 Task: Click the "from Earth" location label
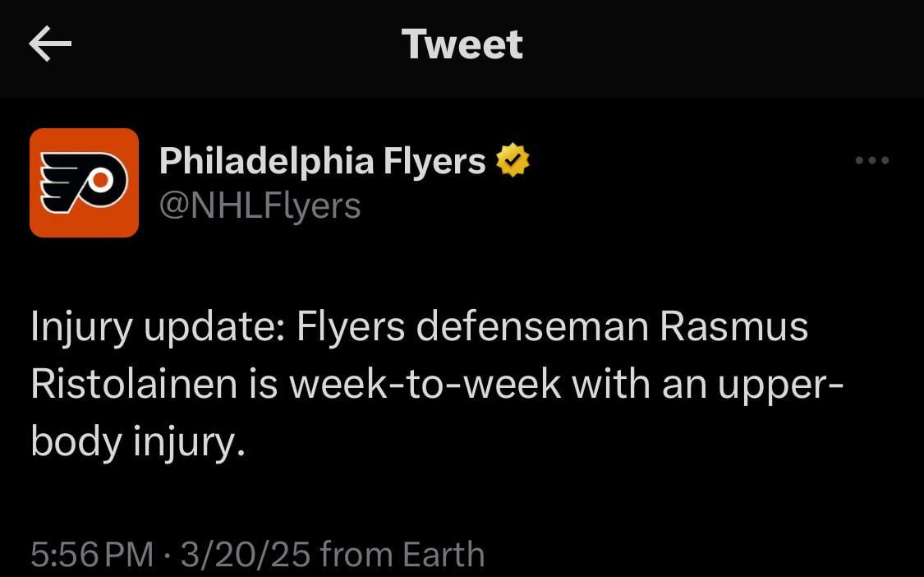(x=402, y=555)
